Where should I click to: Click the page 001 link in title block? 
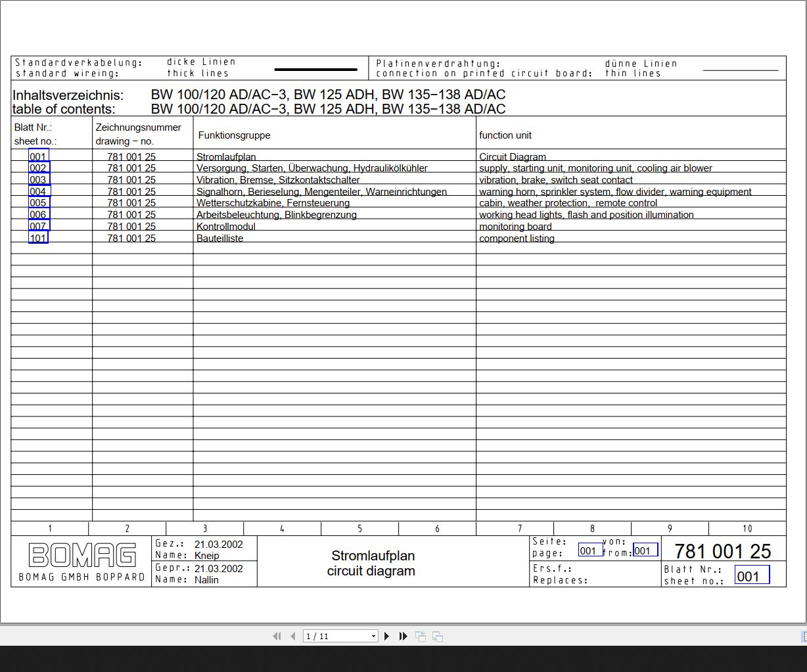591,550
